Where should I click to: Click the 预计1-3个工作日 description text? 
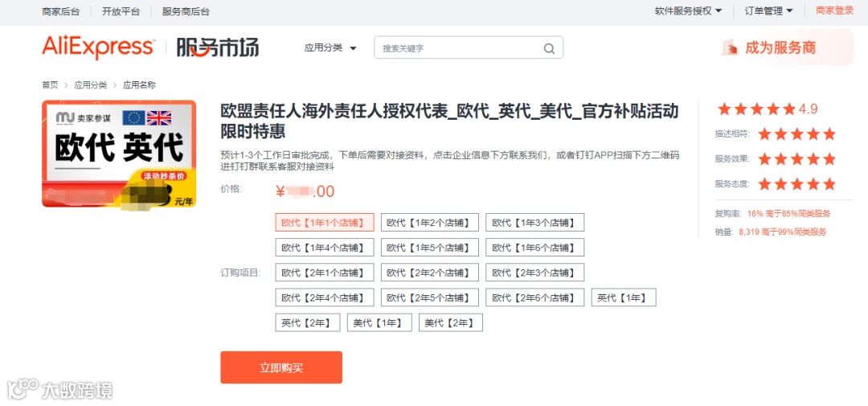point(449,161)
